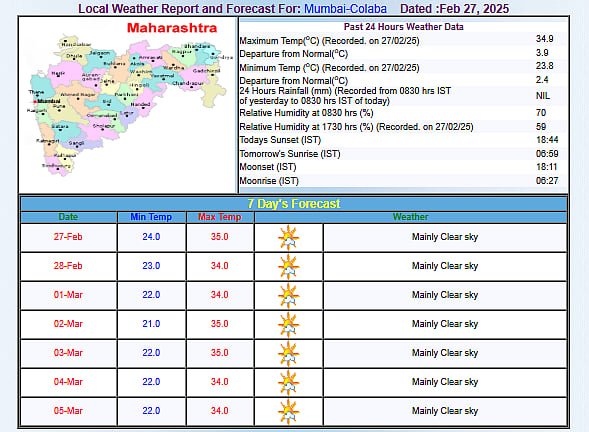Viewport: 589px width, 432px height.
Task: Select the 04-Mar date cell
Action: click(x=68, y=382)
